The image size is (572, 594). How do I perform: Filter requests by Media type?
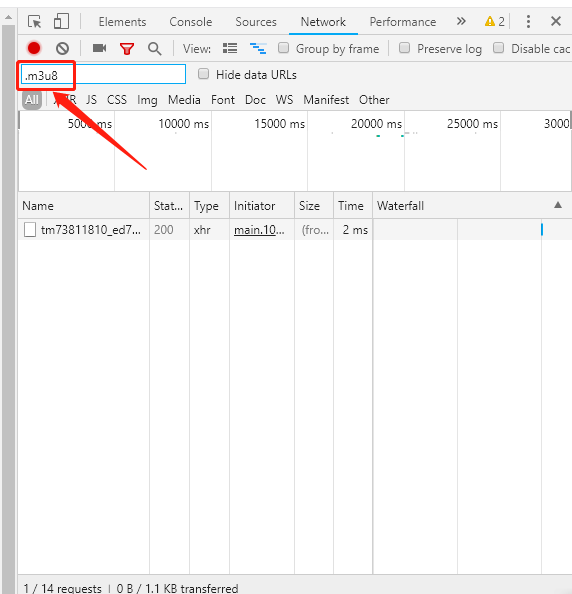point(184,100)
